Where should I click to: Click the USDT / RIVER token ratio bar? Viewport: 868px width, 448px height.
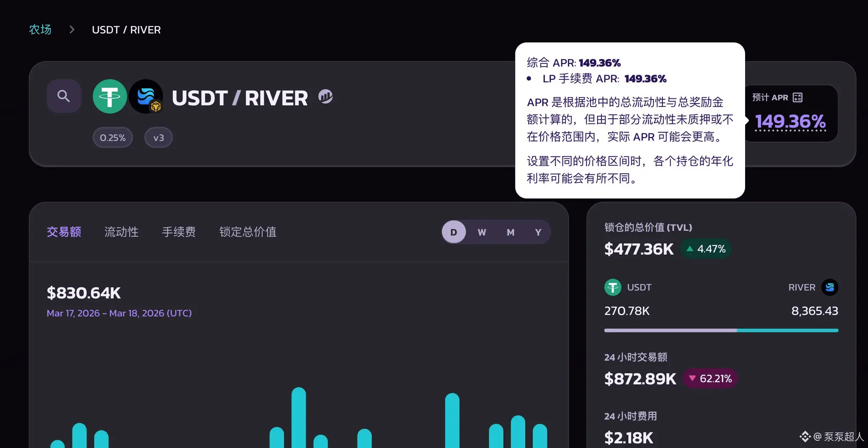[x=721, y=330]
